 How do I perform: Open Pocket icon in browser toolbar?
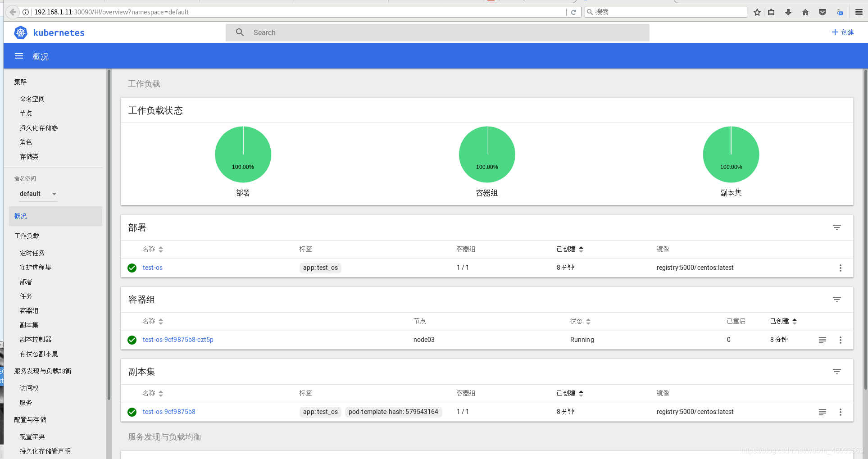pos(823,12)
